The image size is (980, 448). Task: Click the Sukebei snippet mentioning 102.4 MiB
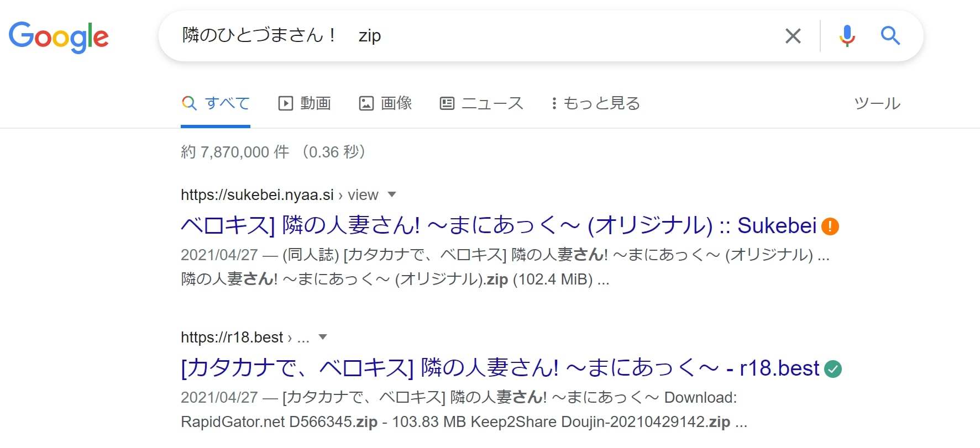[x=505, y=267]
